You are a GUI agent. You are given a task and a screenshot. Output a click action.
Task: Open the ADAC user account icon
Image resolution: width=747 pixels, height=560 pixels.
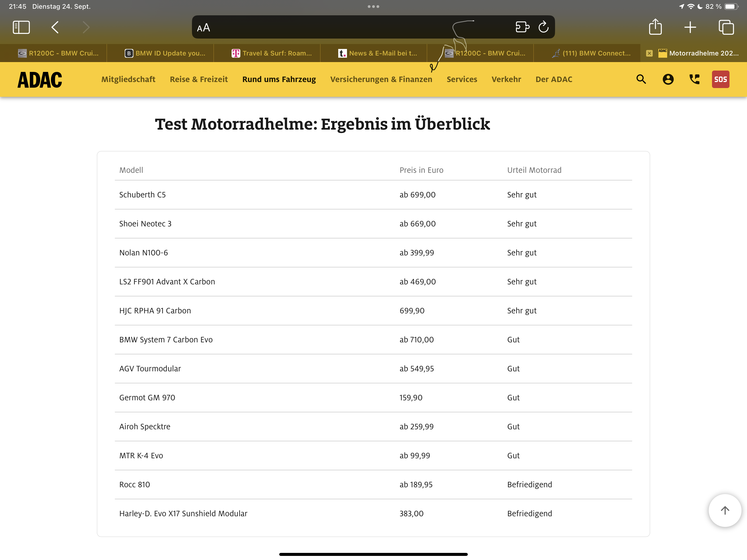coord(668,79)
